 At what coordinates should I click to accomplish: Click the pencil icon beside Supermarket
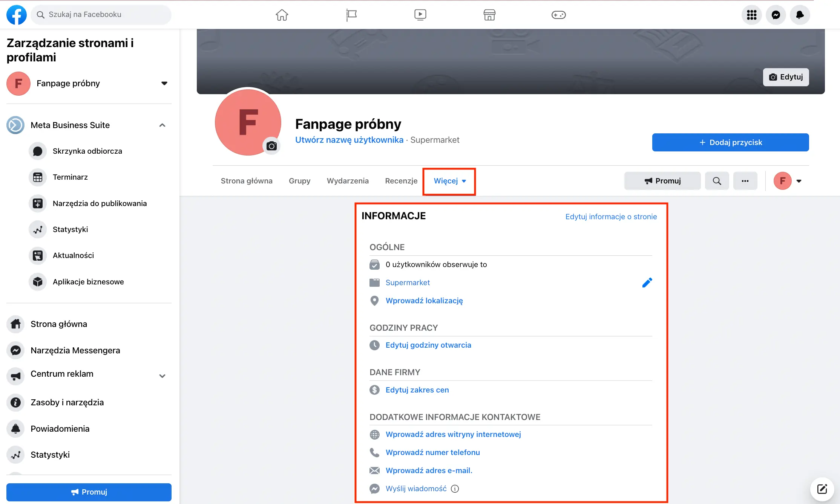[647, 283]
